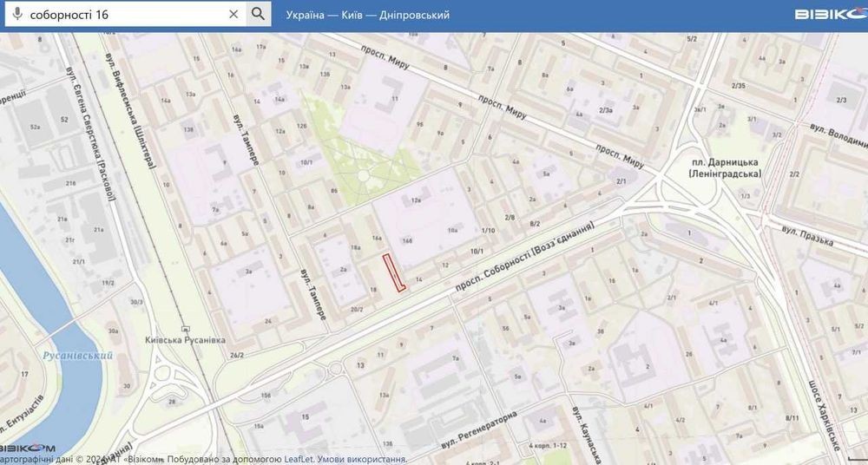868x465 pixels.
Task: Clear the search field with the X
Action: [x=233, y=15]
